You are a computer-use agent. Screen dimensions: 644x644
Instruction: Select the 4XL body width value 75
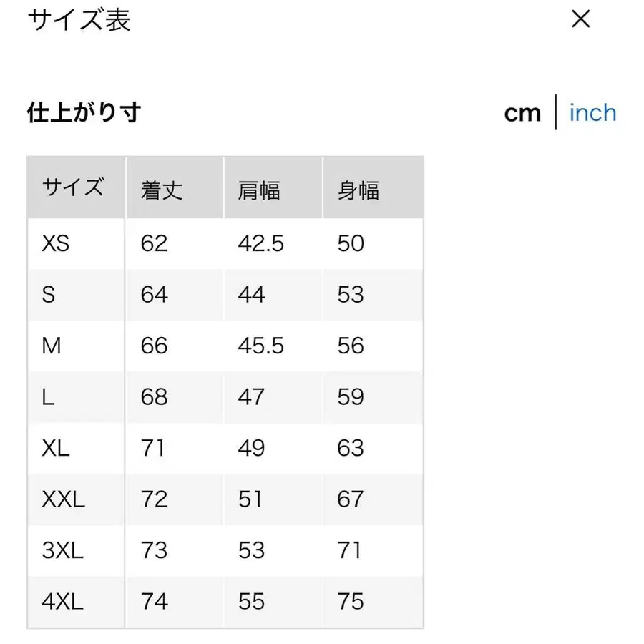click(351, 602)
